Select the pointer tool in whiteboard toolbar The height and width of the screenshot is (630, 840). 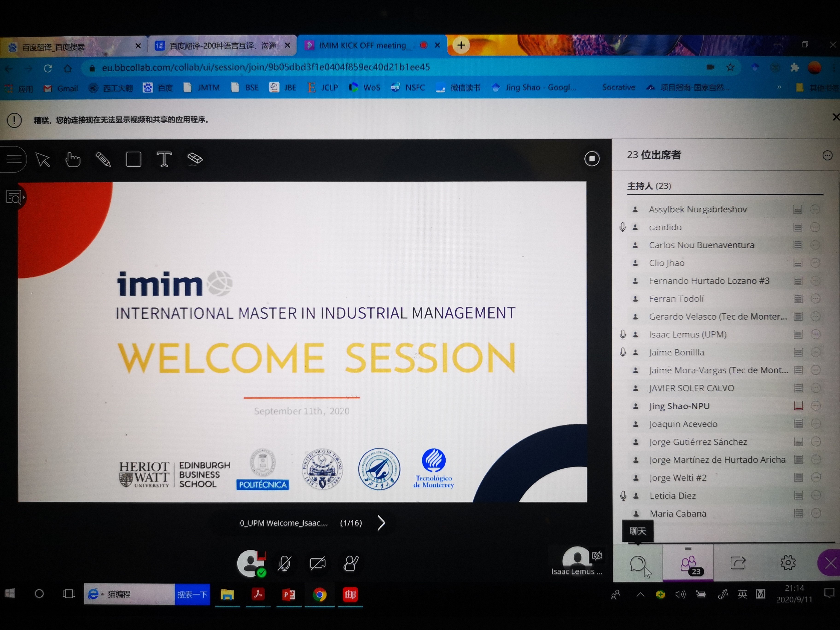point(43,160)
